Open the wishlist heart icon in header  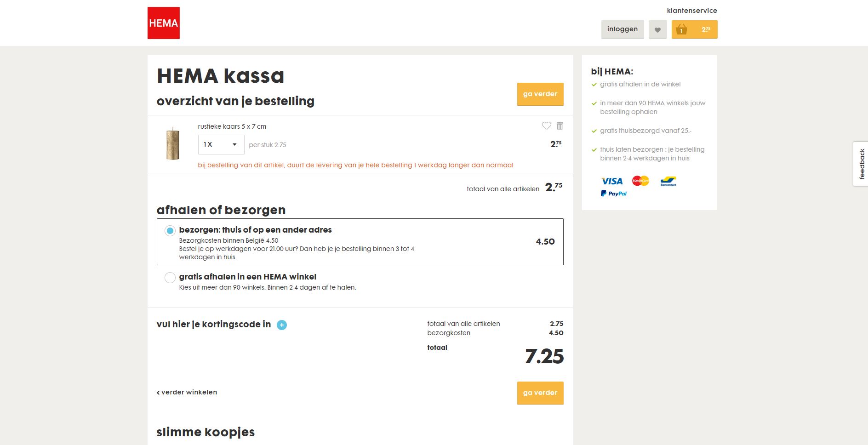tap(657, 29)
